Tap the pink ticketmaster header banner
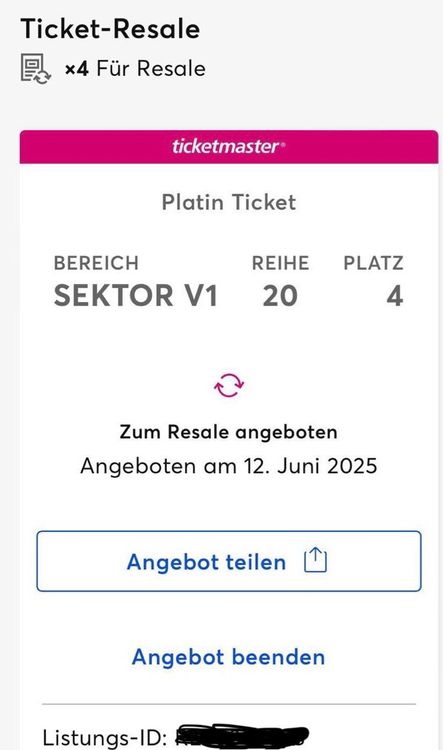The image size is (443, 750). tap(229, 147)
